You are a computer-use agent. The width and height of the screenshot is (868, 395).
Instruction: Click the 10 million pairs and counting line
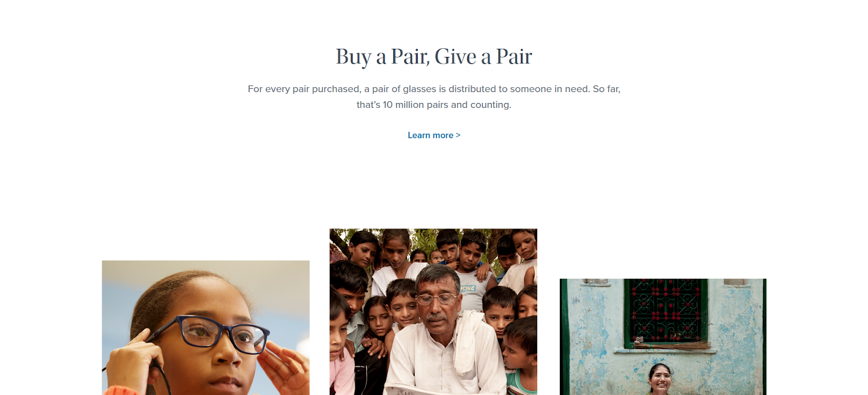coord(434,105)
